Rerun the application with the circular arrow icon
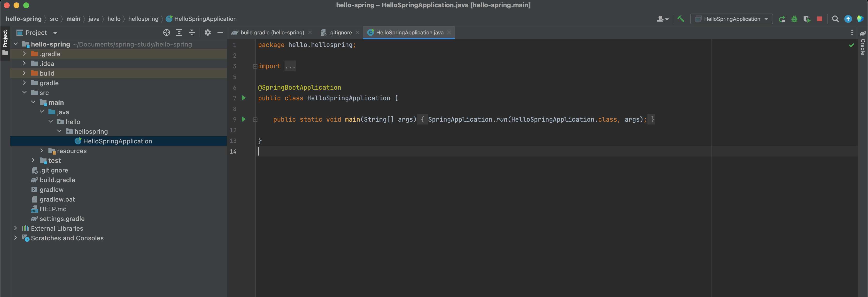 (x=782, y=19)
